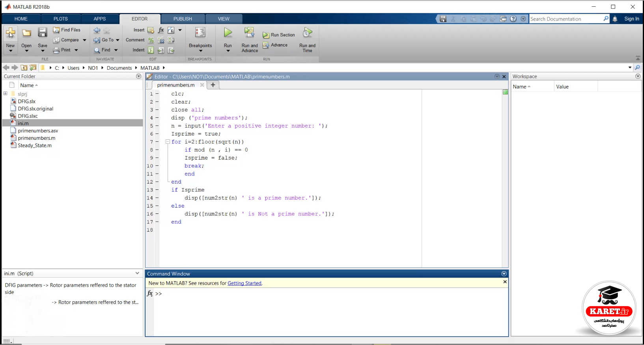Close the primenumbers.m editor tab
Viewport: 644px width, 345px height.
[202, 85]
